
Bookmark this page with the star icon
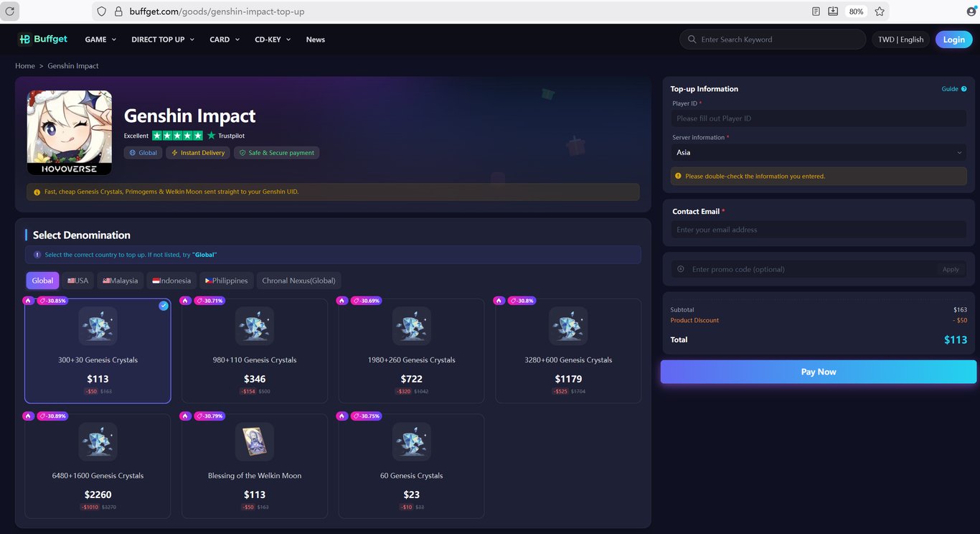(x=880, y=11)
